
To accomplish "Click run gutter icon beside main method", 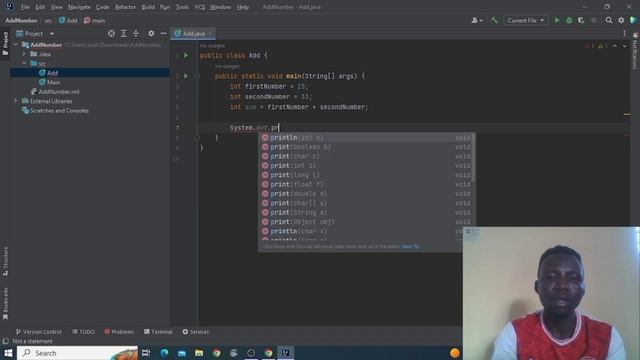I will tap(186, 76).
